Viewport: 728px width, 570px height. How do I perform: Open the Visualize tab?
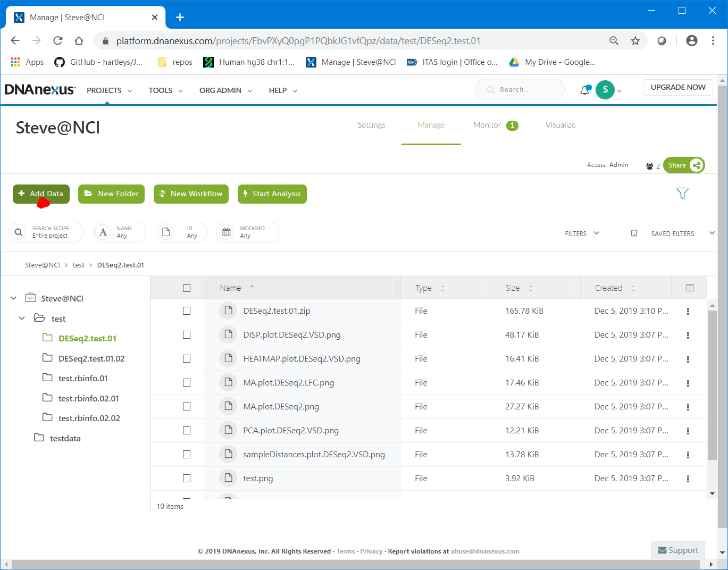[560, 125]
